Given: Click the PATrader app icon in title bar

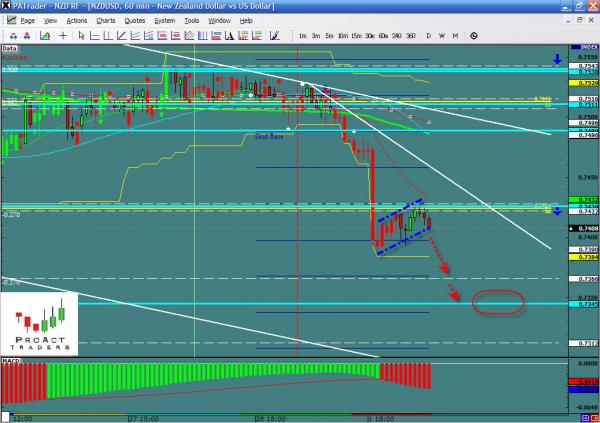Looking at the screenshot, I should click(7, 6).
